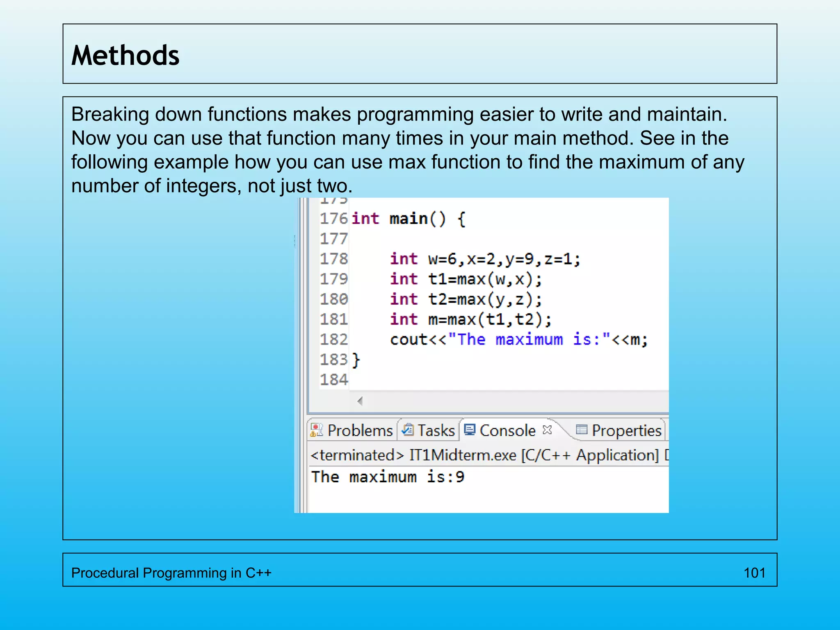This screenshot has height=630, width=840.
Task: Click the 'Methods' slide title
Action: click(x=126, y=55)
